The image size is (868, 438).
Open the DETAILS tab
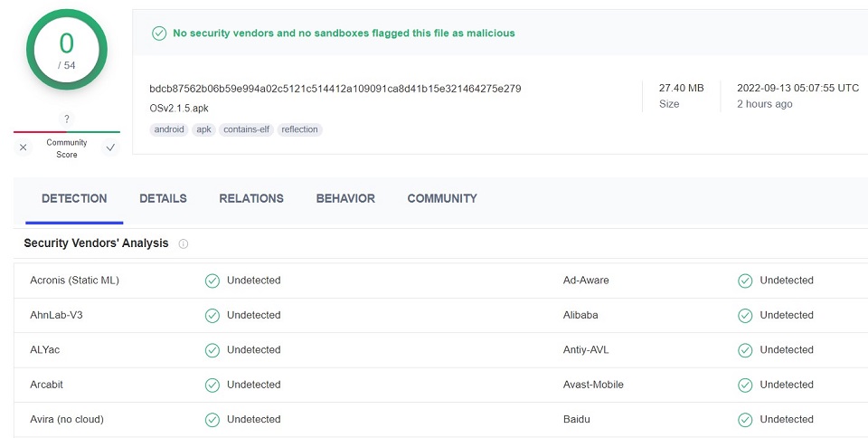[x=164, y=198]
